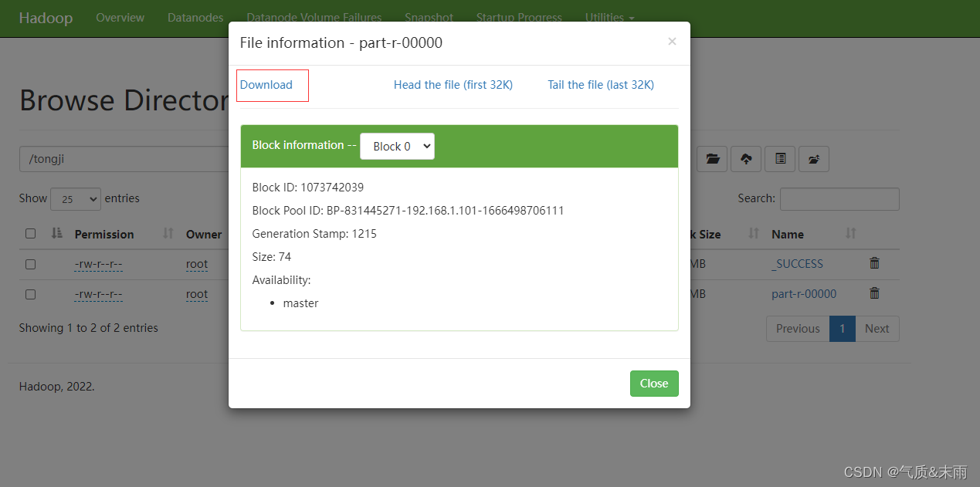Delete part-r-00000 with its trash icon

tap(874, 293)
